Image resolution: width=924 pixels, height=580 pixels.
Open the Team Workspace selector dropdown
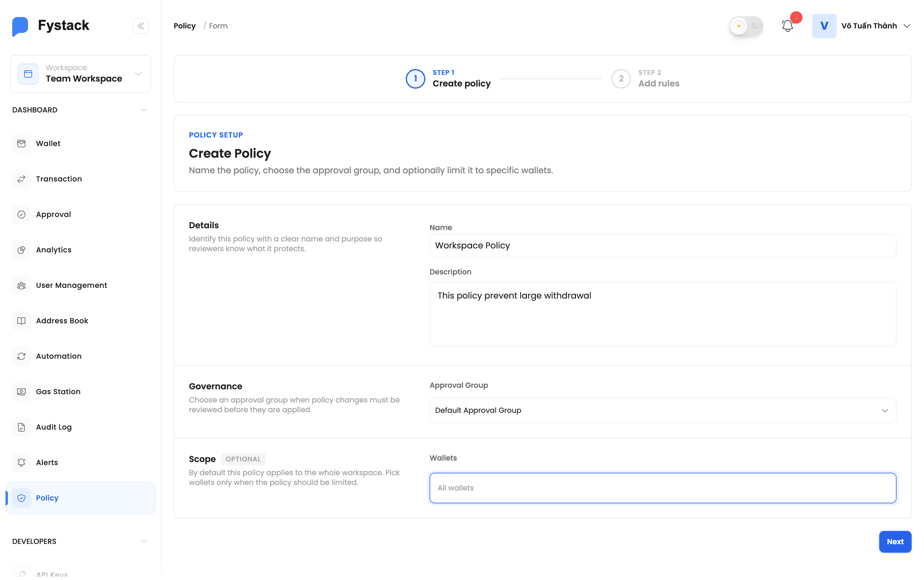point(81,74)
